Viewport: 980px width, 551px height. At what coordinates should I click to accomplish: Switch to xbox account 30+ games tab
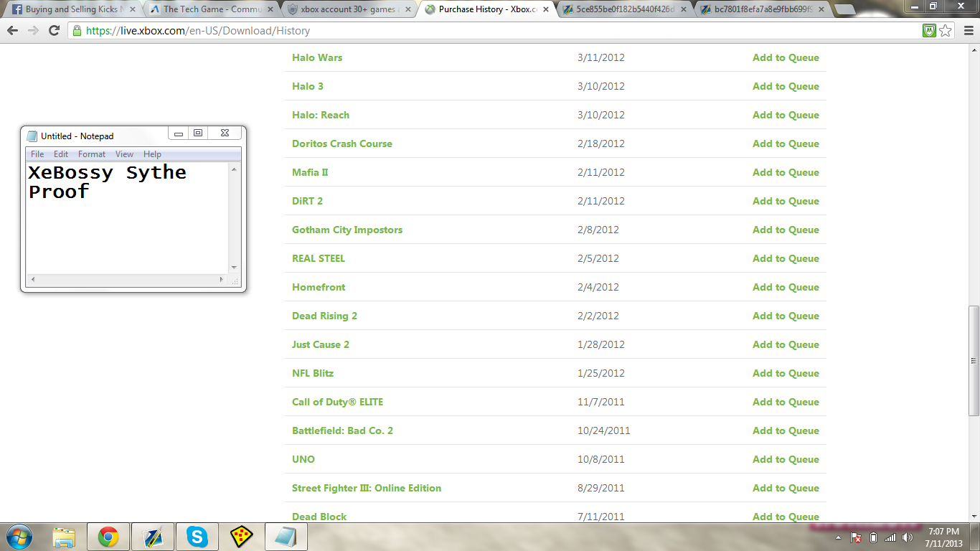click(348, 9)
